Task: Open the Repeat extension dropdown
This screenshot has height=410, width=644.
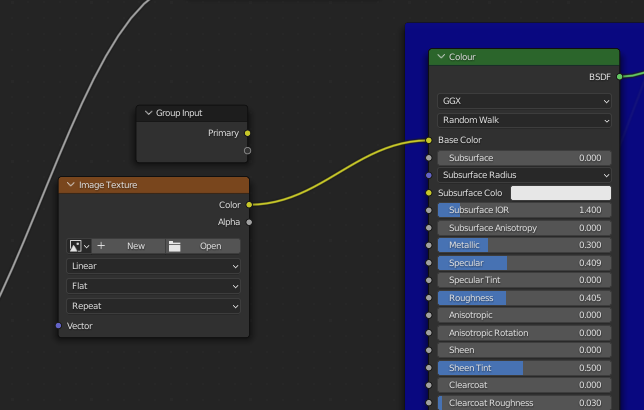Action: pos(153,306)
